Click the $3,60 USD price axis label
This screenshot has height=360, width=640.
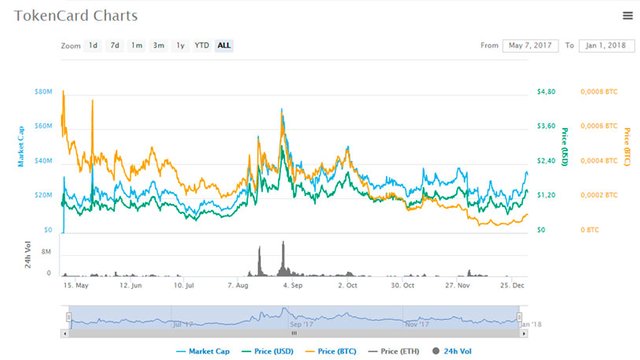tap(546, 126)
